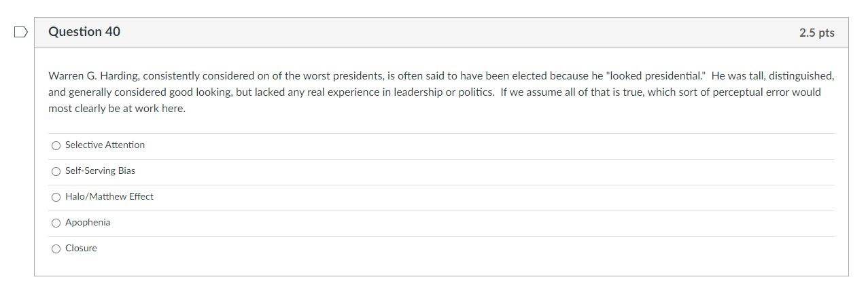Pick the Halo/Matthew Effect radio button
868x290 pixels.
[x=56, y=197]
